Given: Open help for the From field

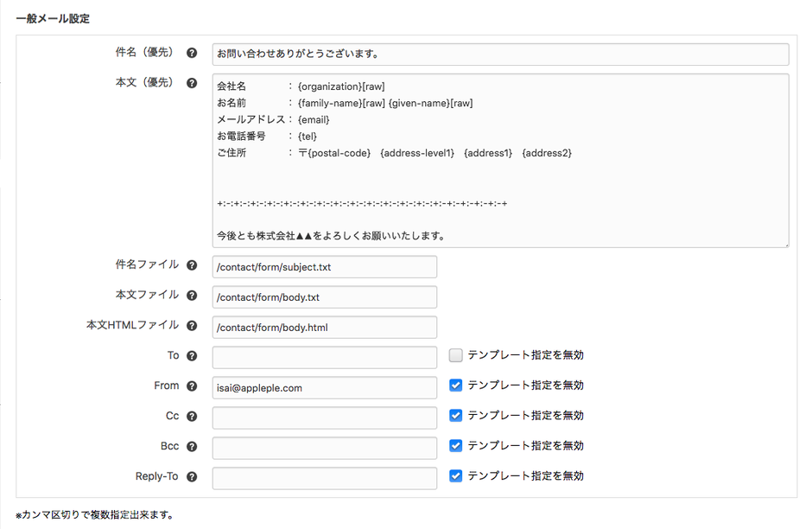Looking at the screenshot, I should [191, 386].
